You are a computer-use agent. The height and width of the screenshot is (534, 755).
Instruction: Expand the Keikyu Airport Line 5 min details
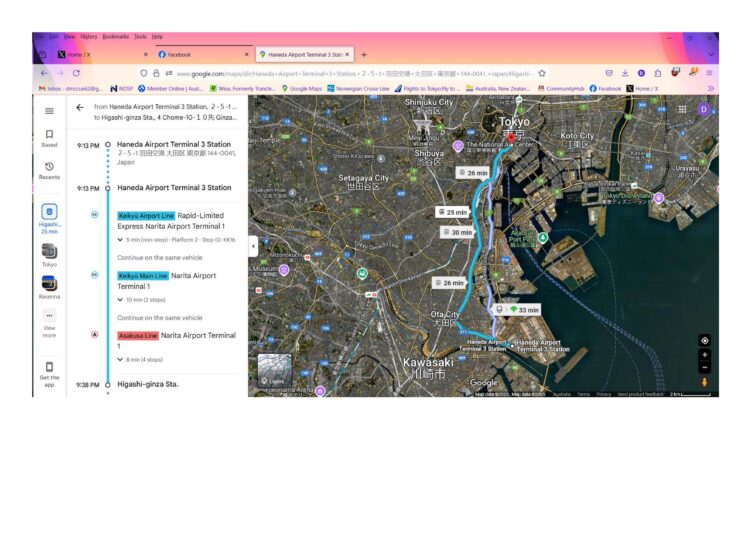(120, 240)
